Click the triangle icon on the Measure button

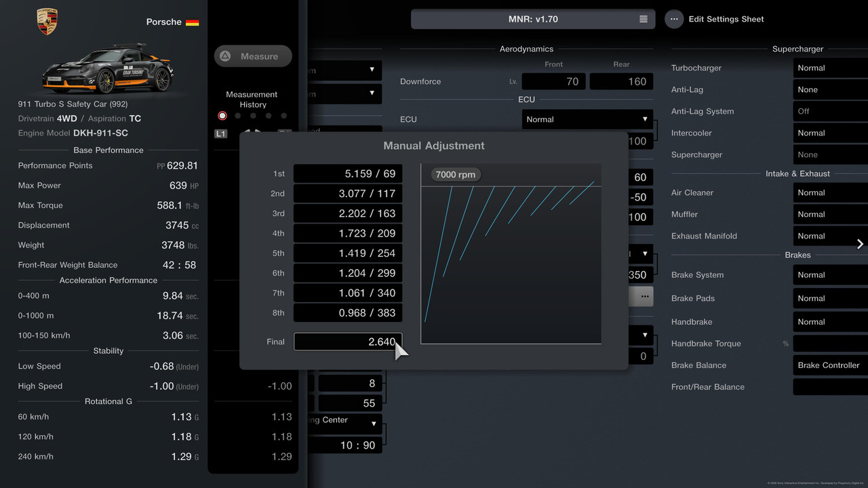[x=225, y=56]
